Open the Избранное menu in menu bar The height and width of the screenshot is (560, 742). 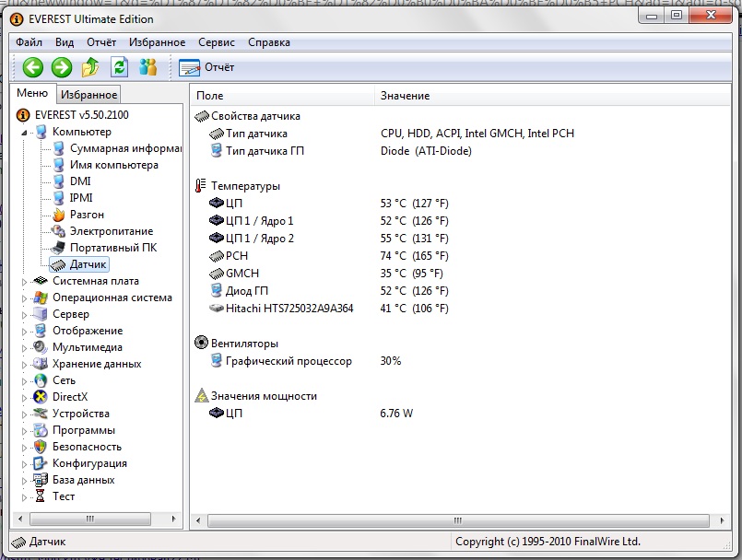(x=157, y=42)
